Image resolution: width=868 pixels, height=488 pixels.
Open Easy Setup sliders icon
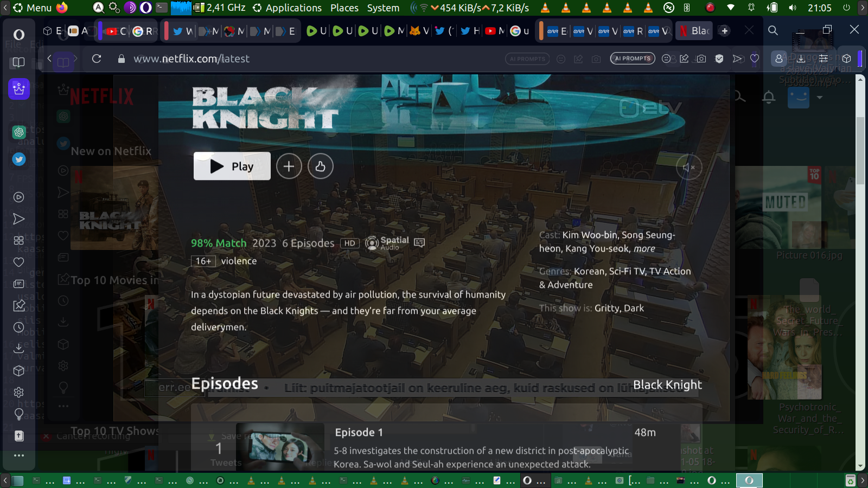point(824,59)
